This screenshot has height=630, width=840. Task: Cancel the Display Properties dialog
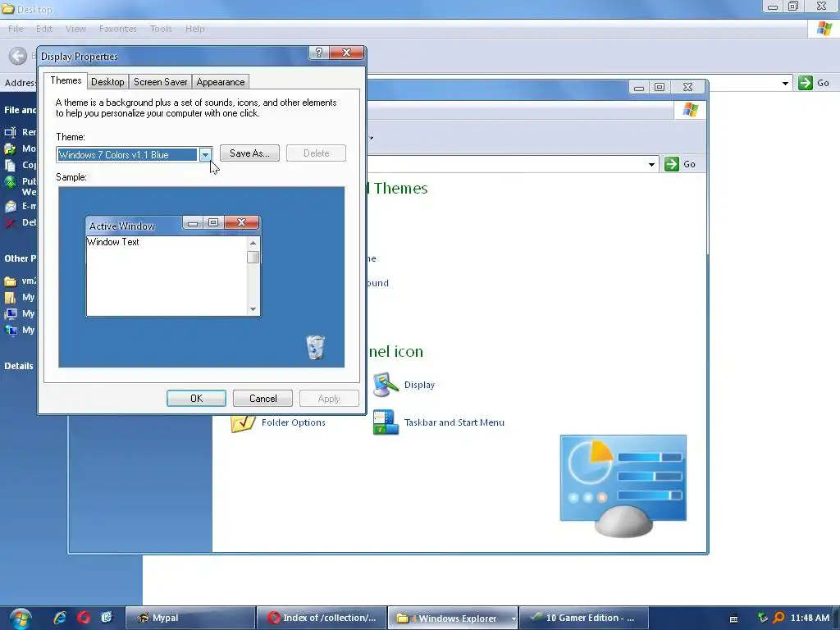pyautogui.click(x=263, y=398)
